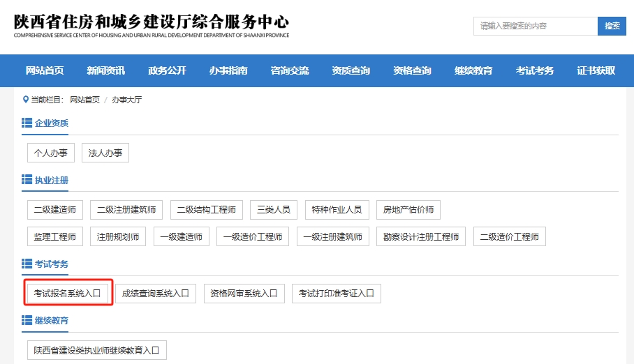Click 网站首页 in the breadcrumb

pyautogui.click(x=85, y=100)
